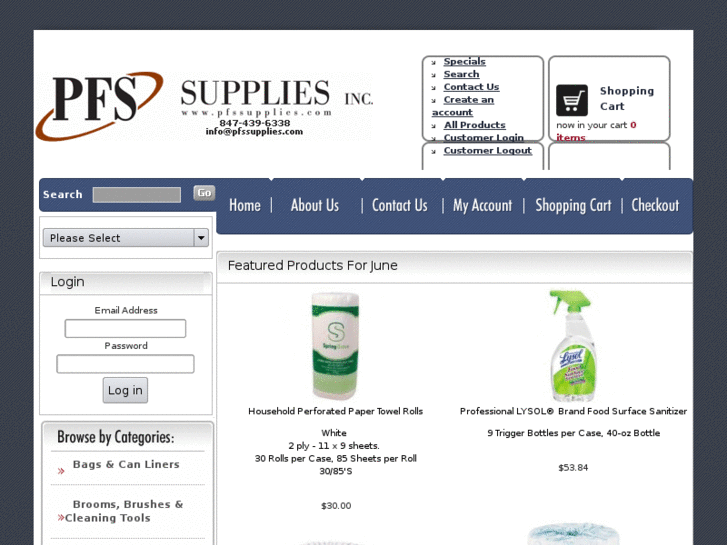Image resolution: width=727 pixels, height=545 pixels.
Task: Click the PFS Supplies logo
Action: pyautogui.click(x=204, y=106)
